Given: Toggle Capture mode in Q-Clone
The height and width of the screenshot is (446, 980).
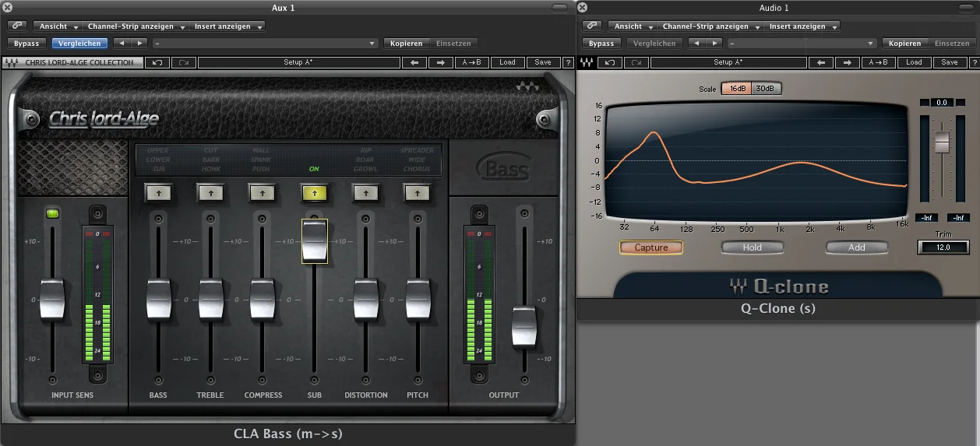Looking at the screenshot, I should tap(651, 248).
